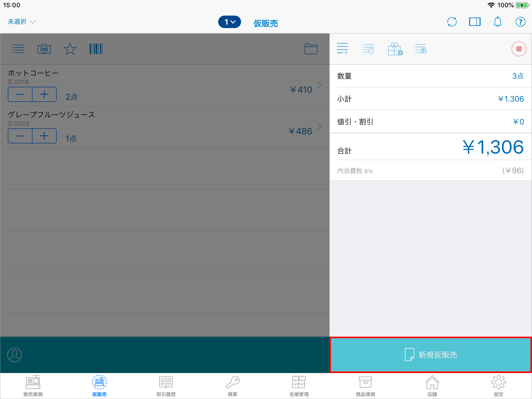
Task: Switch to 取引履歴 tab
Action: pyautogui.click(x=166, y=386)
